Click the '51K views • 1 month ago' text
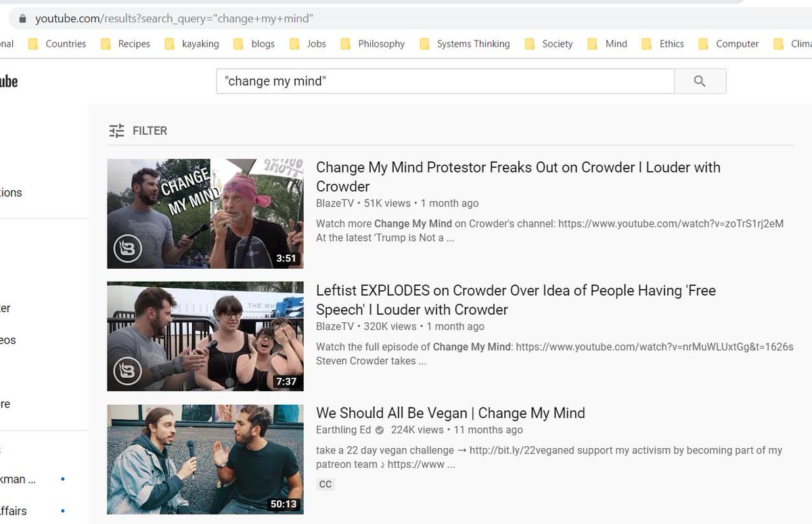This screenshot has width=812, height=524. point(422,203)
